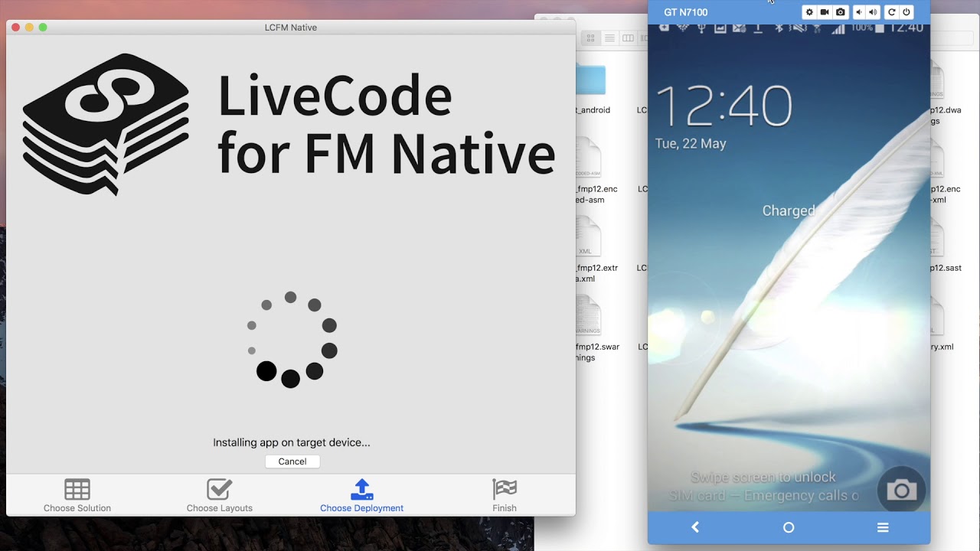Screen dimensions: 980x551
Task: Close the LCFM Native window
Action: 15,28
